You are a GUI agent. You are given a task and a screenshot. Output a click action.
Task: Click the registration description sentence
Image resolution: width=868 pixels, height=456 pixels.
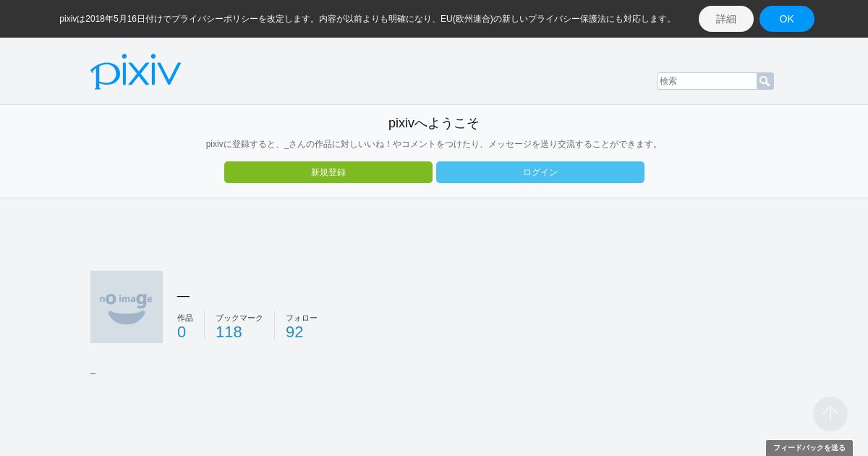(434, 144)
